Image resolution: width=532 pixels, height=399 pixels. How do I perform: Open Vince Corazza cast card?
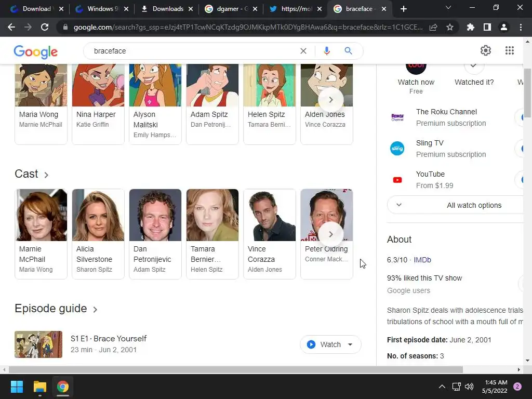(270, 234)
